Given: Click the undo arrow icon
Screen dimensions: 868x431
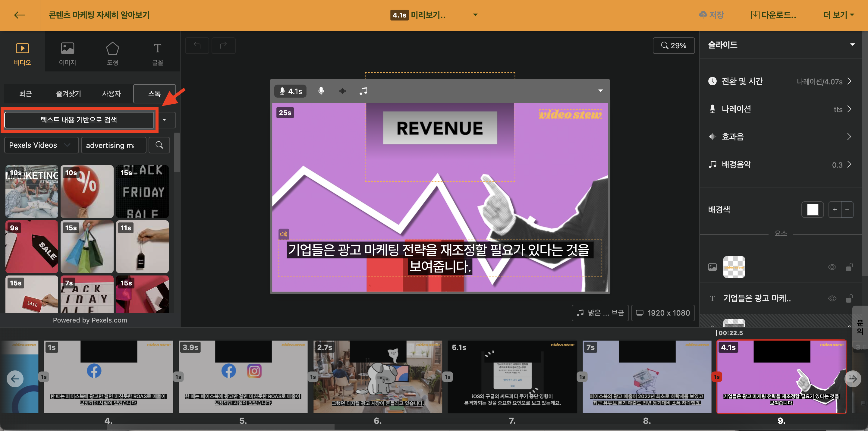Looking at the screenshot, I should (197, 45).
